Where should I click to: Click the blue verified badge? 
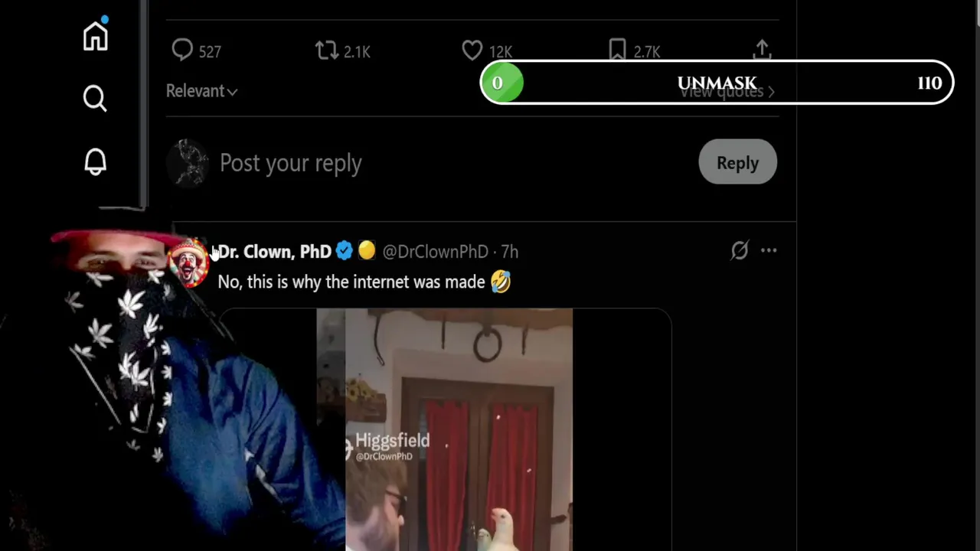344,251
